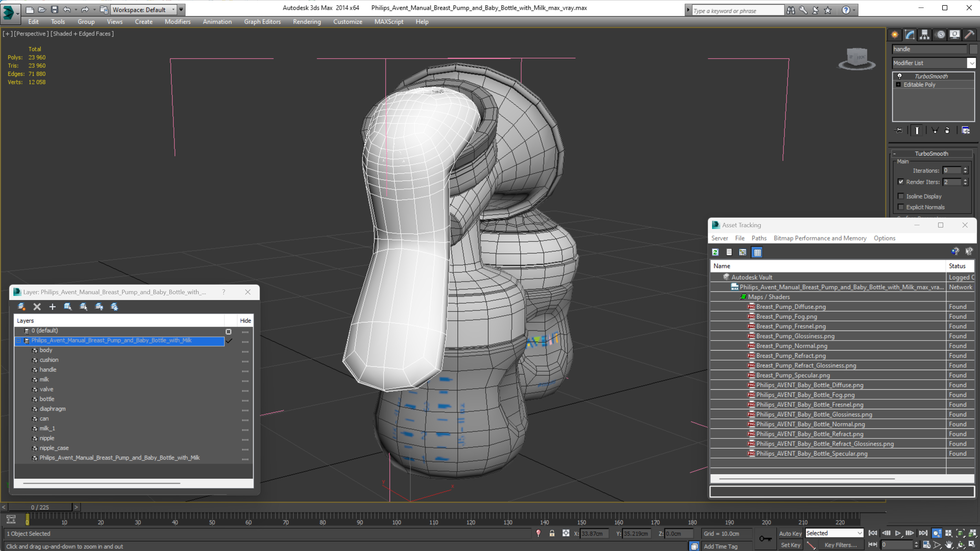Viewport: 980px width, 551px height.
Task: Click the Undo arrow icon
Action: 67,10
